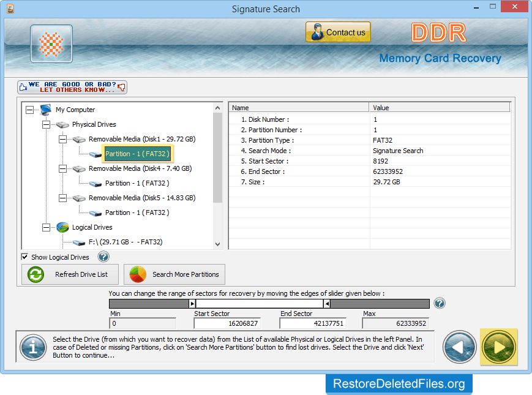Screen dimensions: 532x395
Task: Collapse Removable Media Disk5 14.83 GB node
Action: click(63, 198)
